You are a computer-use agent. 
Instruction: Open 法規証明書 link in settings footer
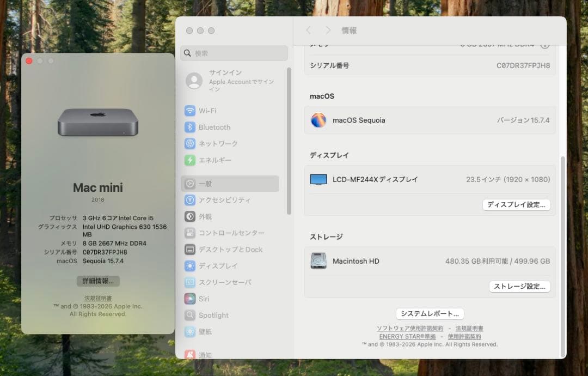(469, 329)
